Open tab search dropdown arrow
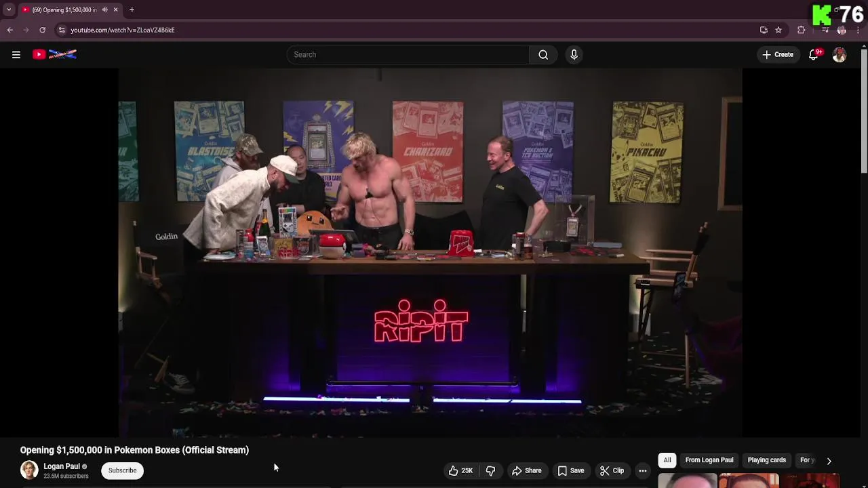 (9, 9)
